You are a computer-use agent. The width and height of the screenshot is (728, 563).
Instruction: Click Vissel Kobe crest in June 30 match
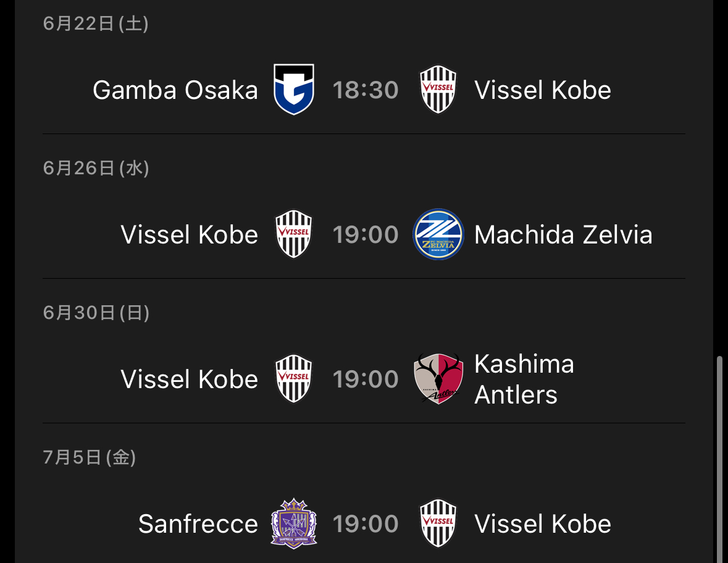pos(294,379)
